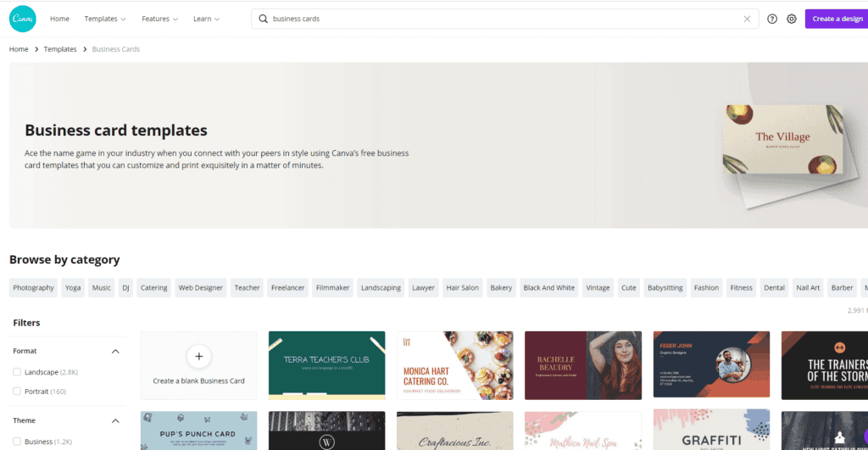Select the Catering category chip
868x450 pixels.
[154, 288]
